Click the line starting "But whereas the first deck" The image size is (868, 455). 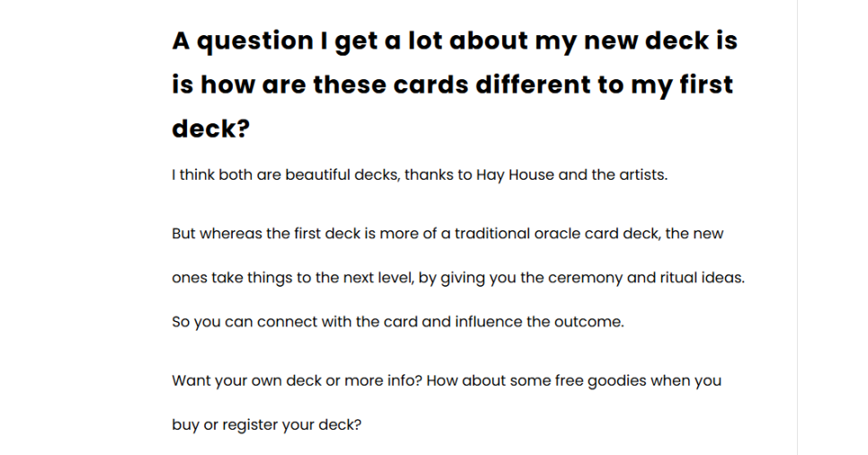click(x=447, y=233)
